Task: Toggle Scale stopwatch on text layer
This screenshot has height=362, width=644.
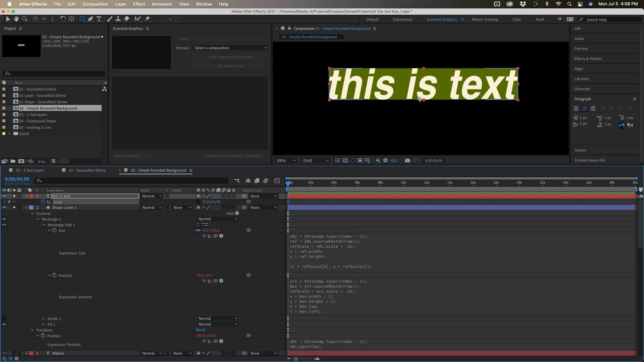Action: [43, 202]
